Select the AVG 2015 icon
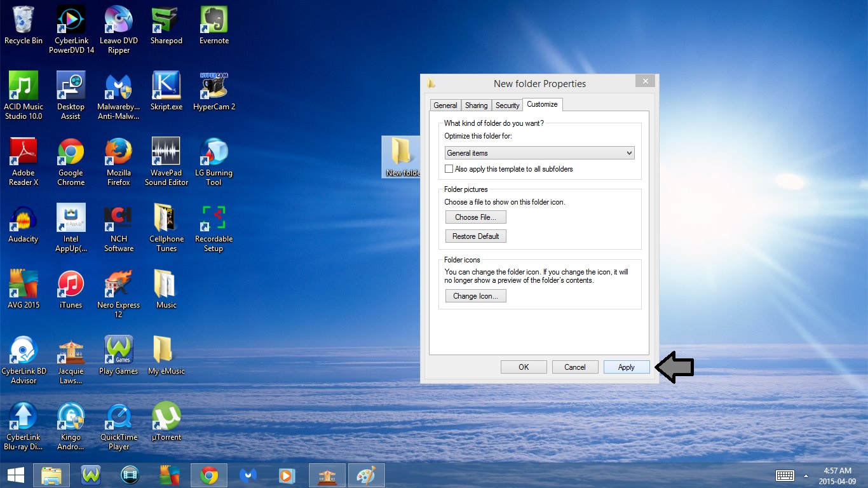 click(24, 290)
